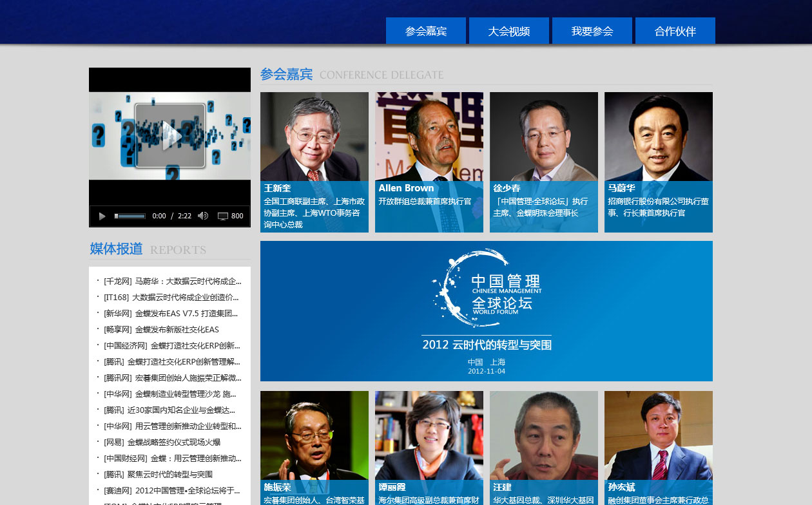This screenshot has height=505, width=812.
Task: Open the 参会嘉宾 navigation tab
Action: [x=426, y=31]
